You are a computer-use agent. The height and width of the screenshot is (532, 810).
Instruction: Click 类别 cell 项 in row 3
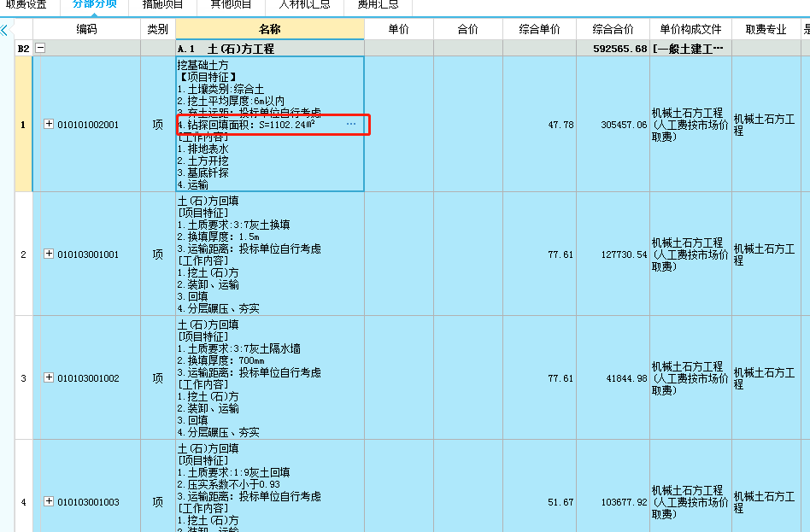(x=157, y=378)
